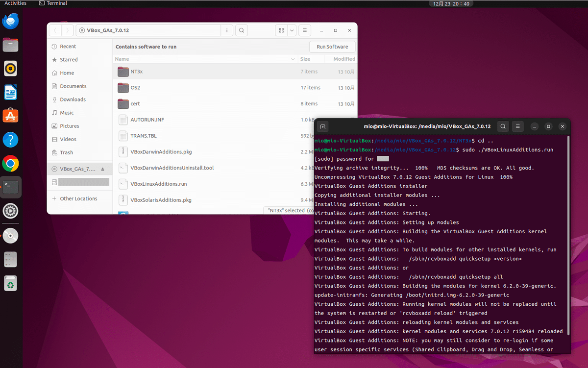Click the redacted drive entry in sidebar
Image resolution: width=588 pixels, height=368 pixels.
click(79, 182)
